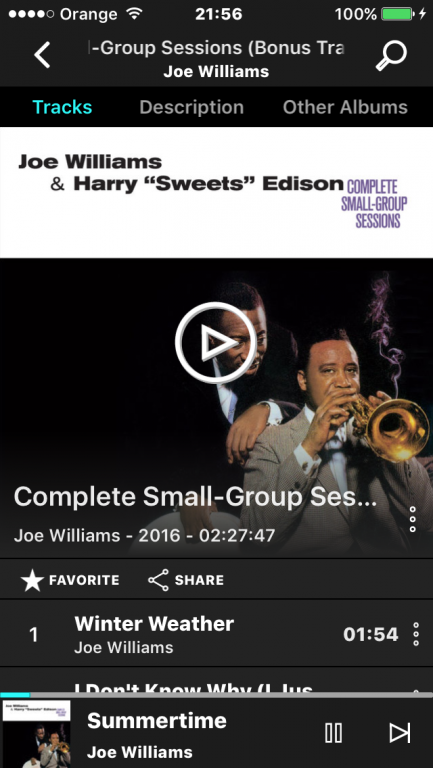
Task: Tap Joe Williams artist name in header
Action: tap(216, 72)
